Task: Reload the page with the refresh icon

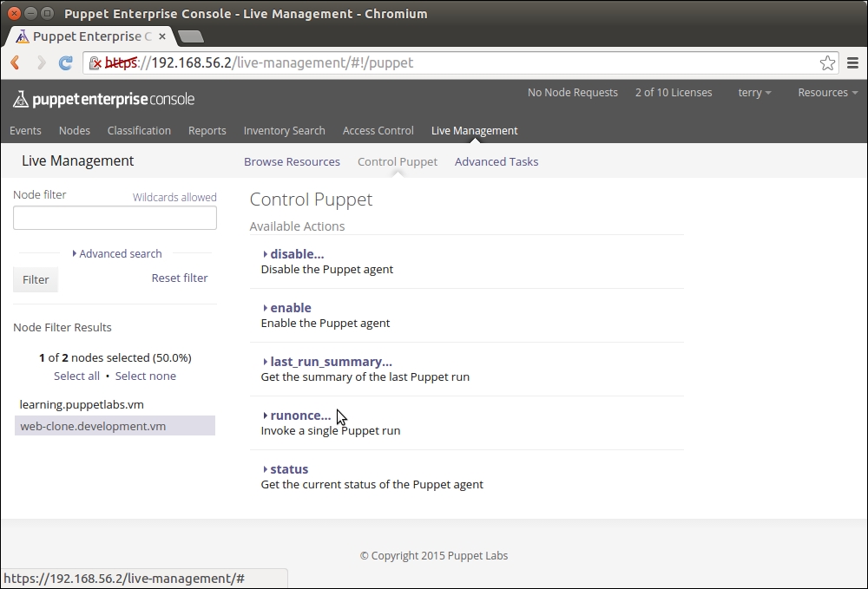Action: click(65, 63)
